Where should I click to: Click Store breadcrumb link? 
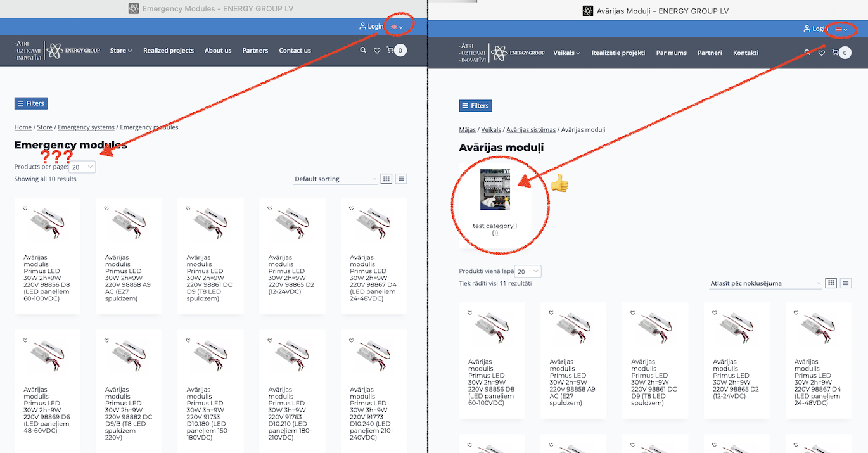click(x=44, y=127)
